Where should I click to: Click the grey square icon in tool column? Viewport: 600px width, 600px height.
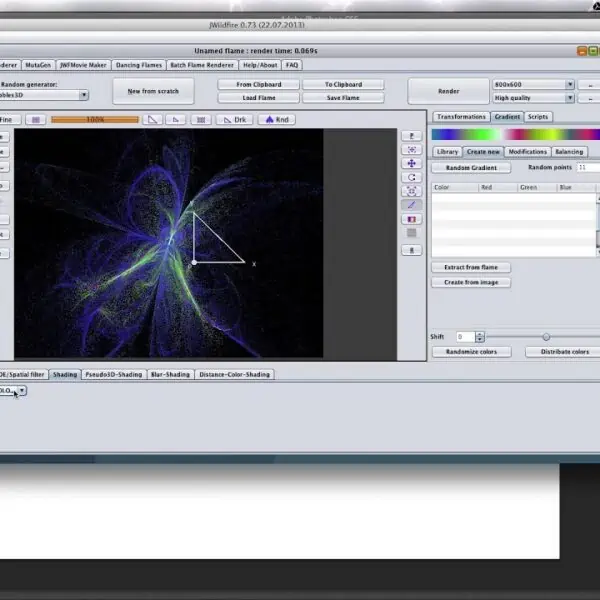point(412,233)
